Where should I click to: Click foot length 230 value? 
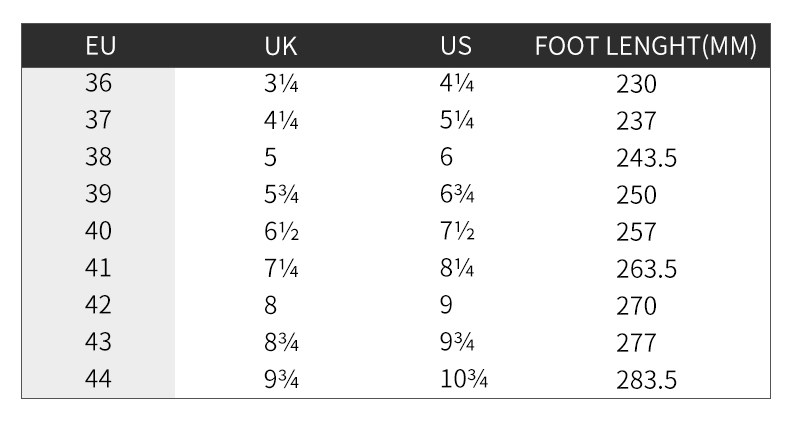[636, 85]
